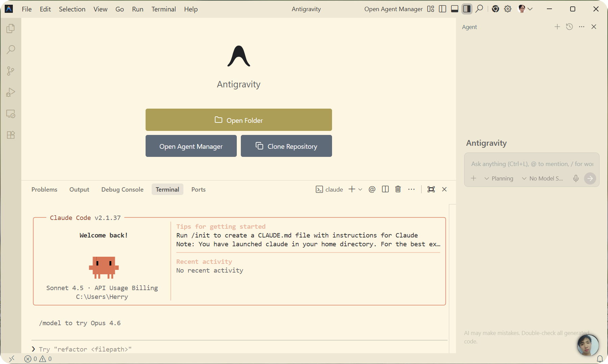
Task: Open the Search view in activity bar
Action: click(x=10, y=50)
